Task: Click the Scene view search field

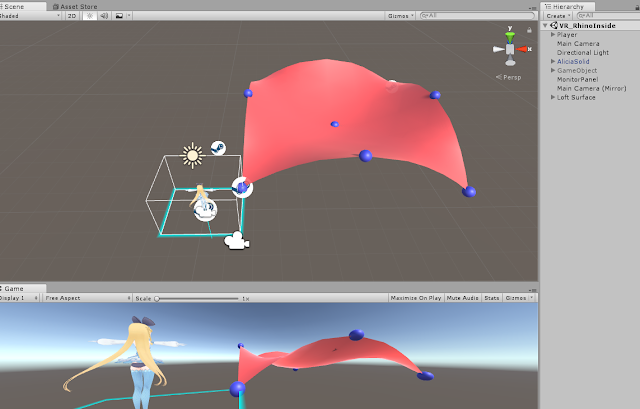Action: coord(477,16)
